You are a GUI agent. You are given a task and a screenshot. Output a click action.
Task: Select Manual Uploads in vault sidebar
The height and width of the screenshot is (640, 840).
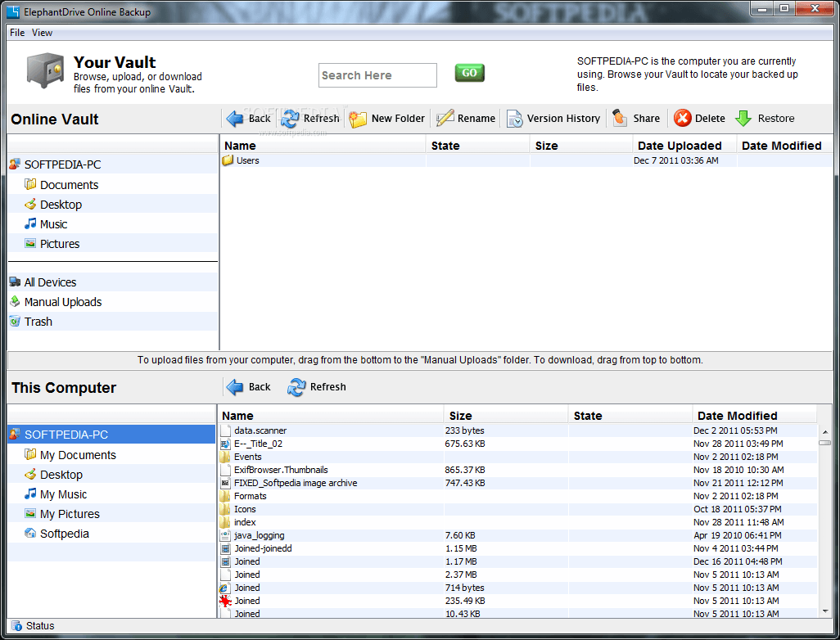[x=63, y=302]
